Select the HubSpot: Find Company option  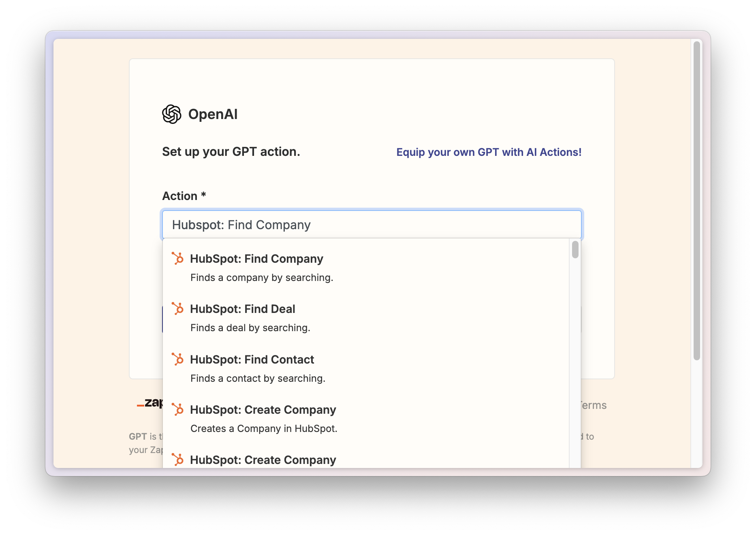pyautogui.click(x=256, y=259)
